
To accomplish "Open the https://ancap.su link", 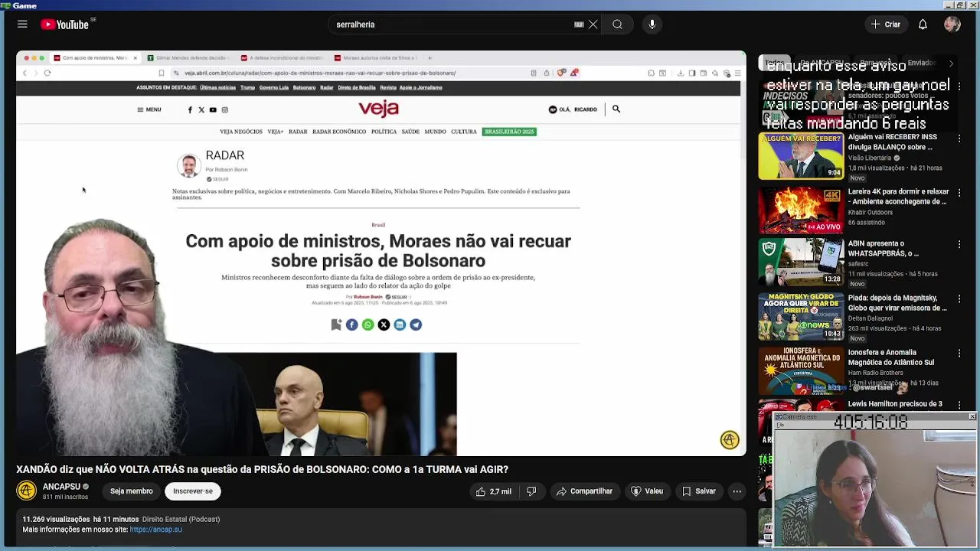I will [x=156, y=530].
